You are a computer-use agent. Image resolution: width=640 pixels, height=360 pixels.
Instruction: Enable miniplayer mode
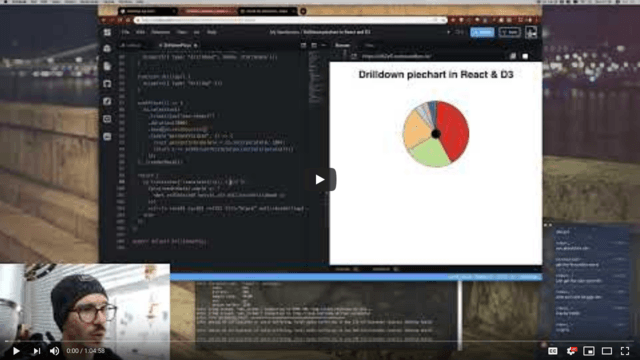pos(589,351)
